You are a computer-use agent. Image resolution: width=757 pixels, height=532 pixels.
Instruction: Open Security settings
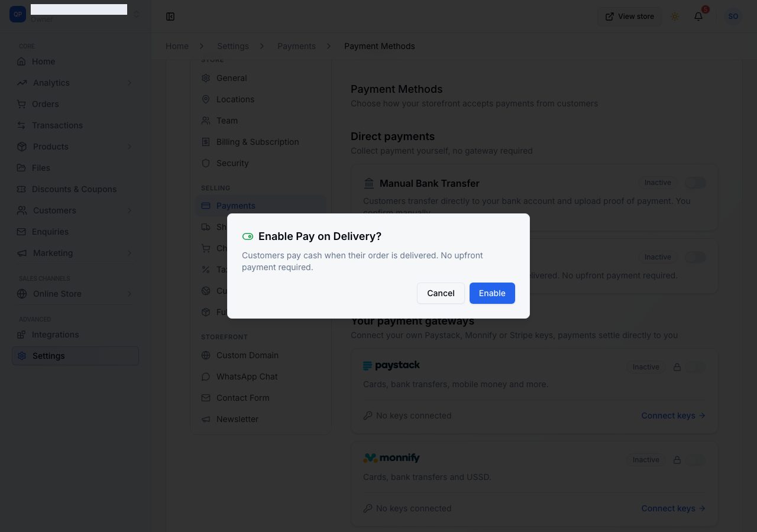pyautogui.click(x=261, y=163)
